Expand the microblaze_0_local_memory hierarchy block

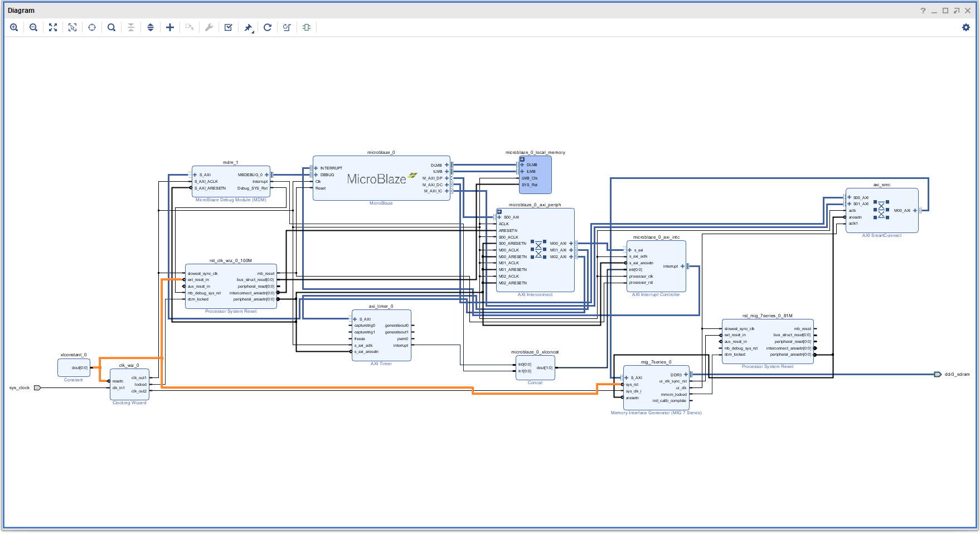click(x=522, y=159)
